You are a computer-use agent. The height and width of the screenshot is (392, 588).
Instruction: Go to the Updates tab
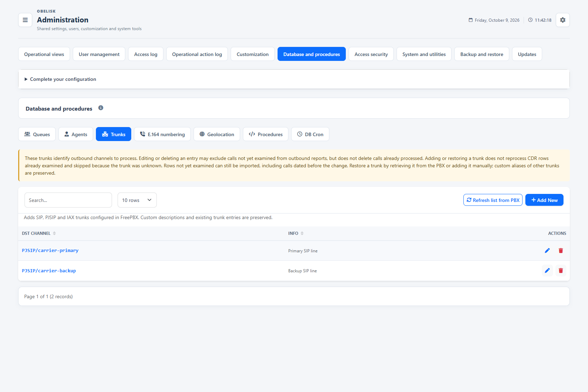coord(527,54)
